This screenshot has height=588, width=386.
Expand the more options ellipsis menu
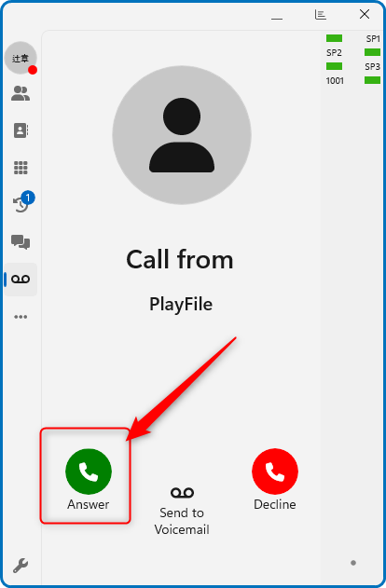coord(21,317)
